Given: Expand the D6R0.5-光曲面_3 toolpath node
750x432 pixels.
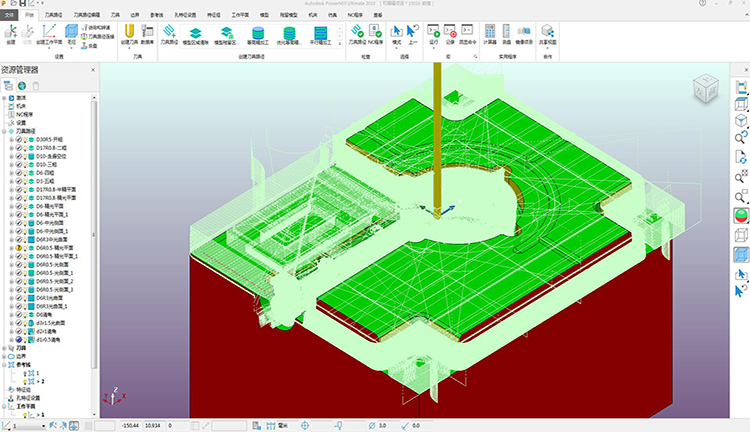Looking at the screenshot, I should pos(11,290).
